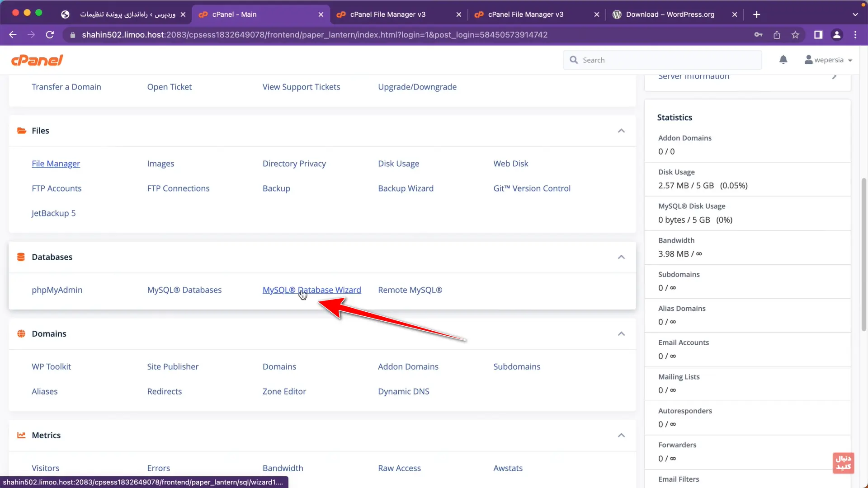Viewport: 868px width, 488px height.
Task: Click the address bar URL
Action: [x=315, y=35]
